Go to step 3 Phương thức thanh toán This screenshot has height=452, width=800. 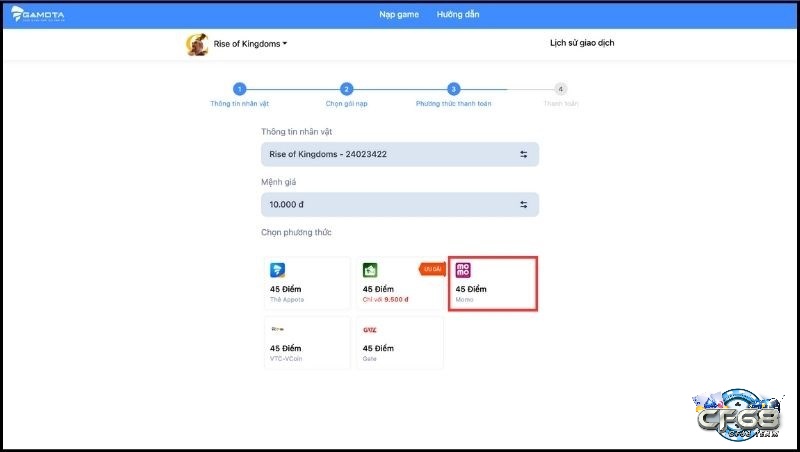pos(454,89)
